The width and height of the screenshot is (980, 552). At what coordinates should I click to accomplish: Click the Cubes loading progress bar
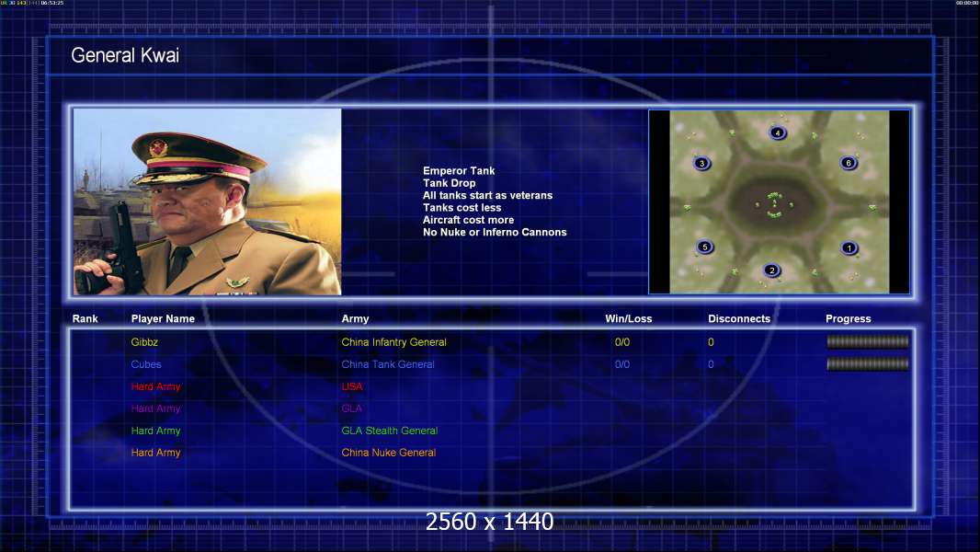(868, 363)
